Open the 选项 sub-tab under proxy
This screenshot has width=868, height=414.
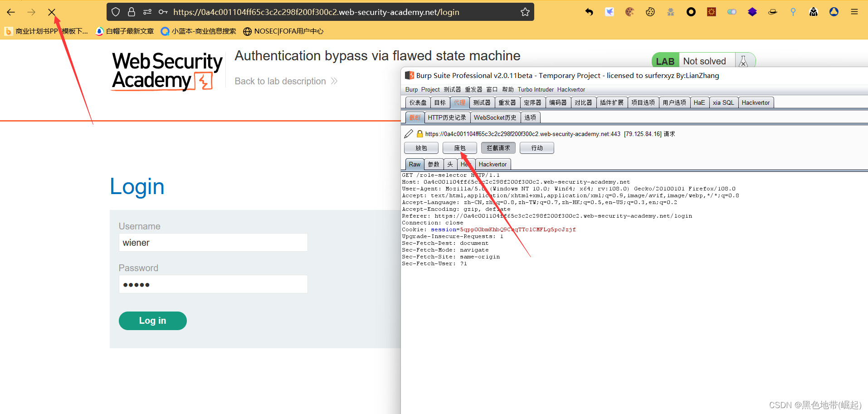tap(530, 117)
